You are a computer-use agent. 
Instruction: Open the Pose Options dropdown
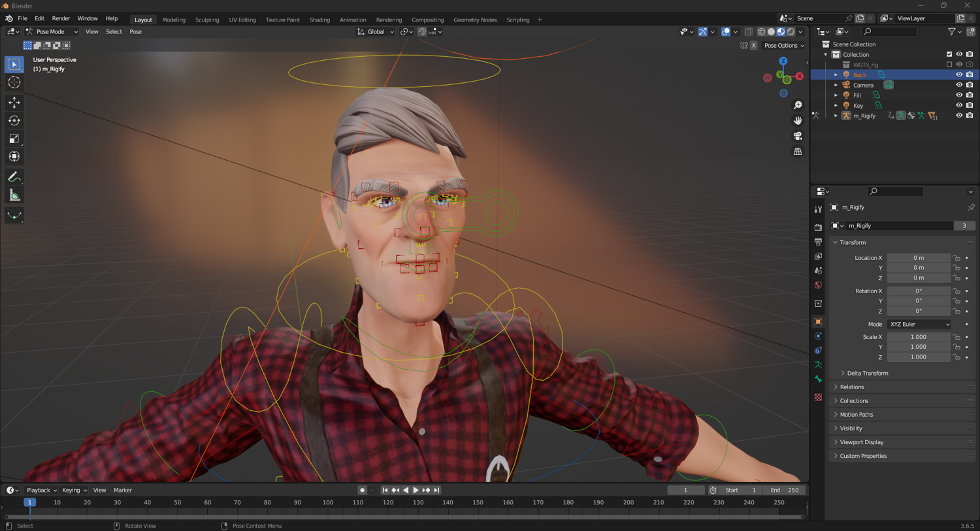coord(784,46)
